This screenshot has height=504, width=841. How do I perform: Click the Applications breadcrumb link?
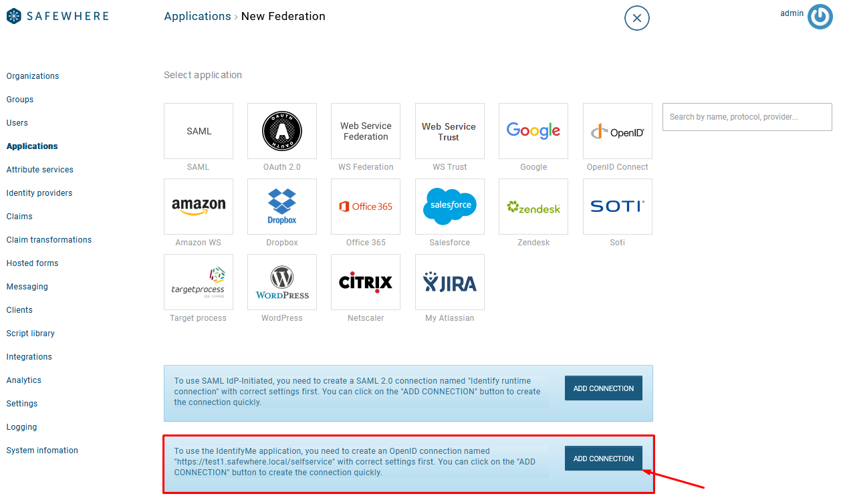pos(197,16)
